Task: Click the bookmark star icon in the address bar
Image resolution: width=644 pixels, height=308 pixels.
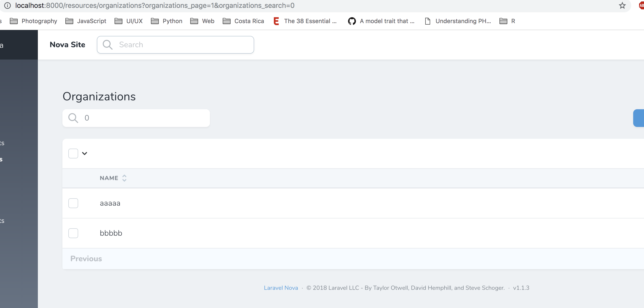Action: coord(622,5)
